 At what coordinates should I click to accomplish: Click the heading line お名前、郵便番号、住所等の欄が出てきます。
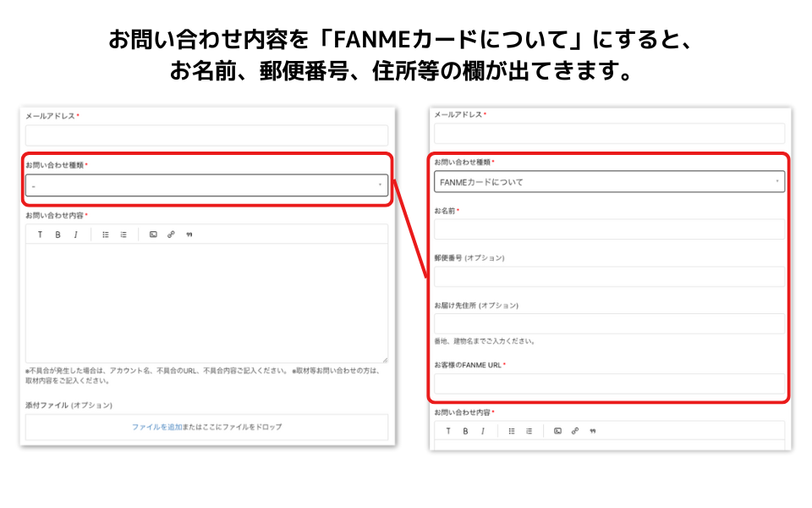[401, 70]
